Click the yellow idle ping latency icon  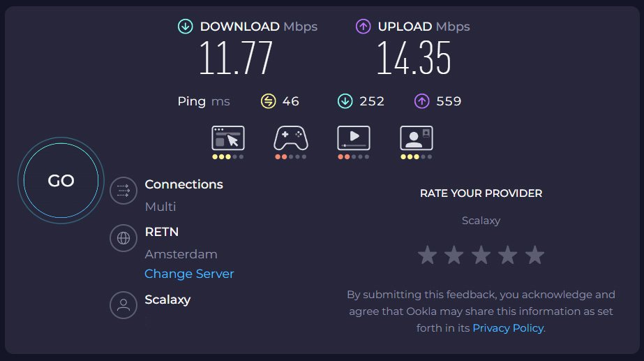pyautogui.click(x=269, y=101)
